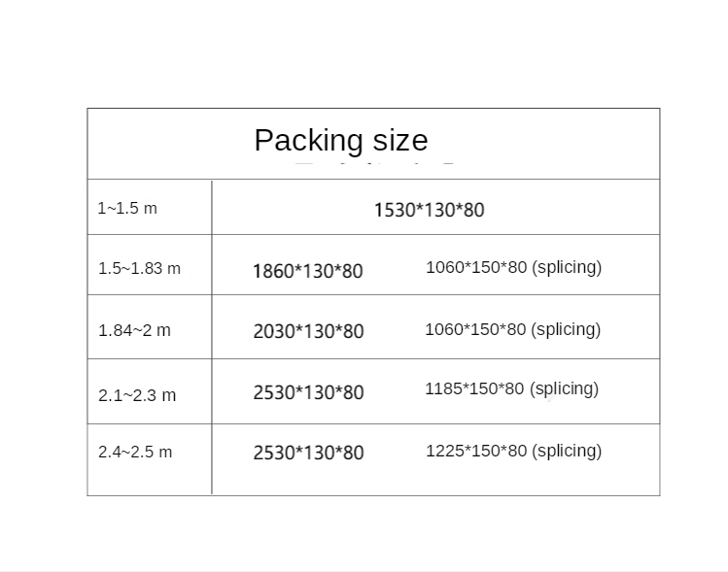Click the 1530*130*80 packing size value

click(429, 210)
